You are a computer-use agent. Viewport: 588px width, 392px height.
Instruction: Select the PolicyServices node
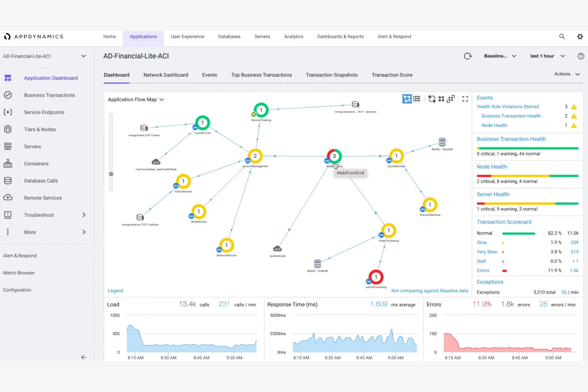click(183, 181)
